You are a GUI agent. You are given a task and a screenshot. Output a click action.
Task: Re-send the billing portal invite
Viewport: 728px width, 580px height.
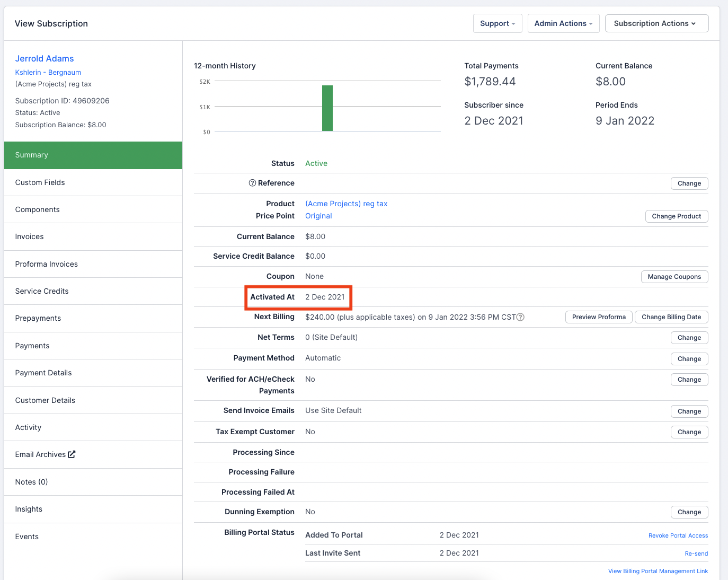[x=696, y=553]
